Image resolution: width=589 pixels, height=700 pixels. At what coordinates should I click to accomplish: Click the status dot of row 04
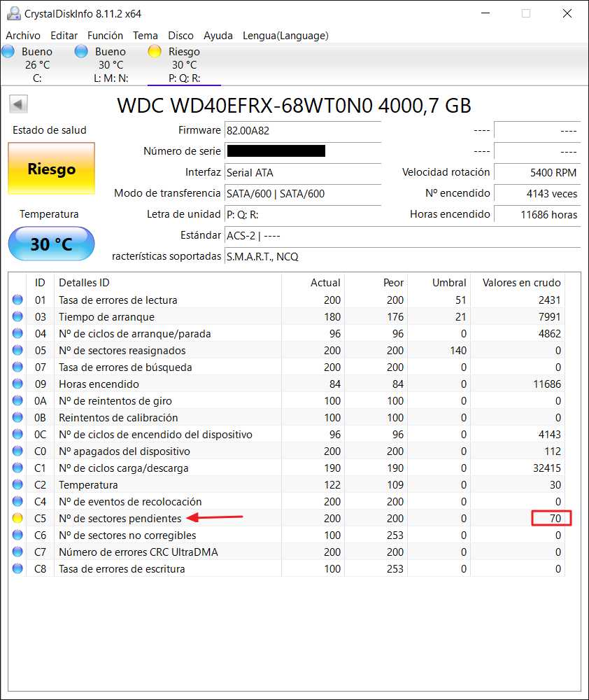coord(17,333)
